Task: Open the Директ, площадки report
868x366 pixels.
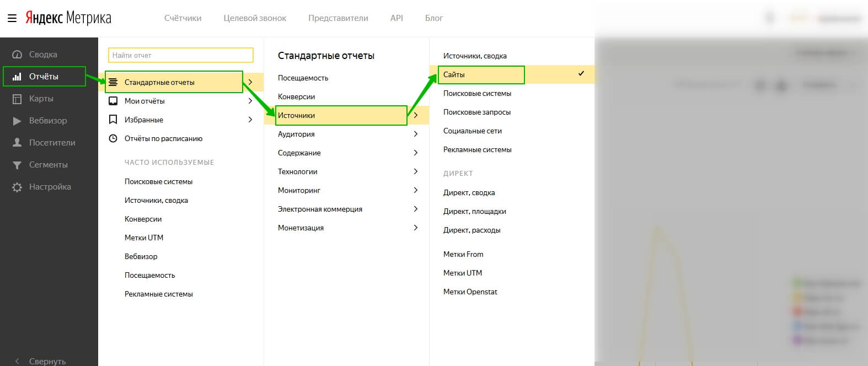Action: click(475, 211)
